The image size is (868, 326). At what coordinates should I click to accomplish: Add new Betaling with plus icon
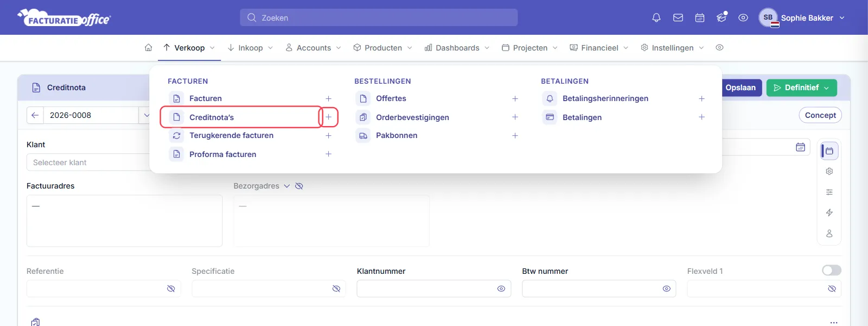pos(701,117)
